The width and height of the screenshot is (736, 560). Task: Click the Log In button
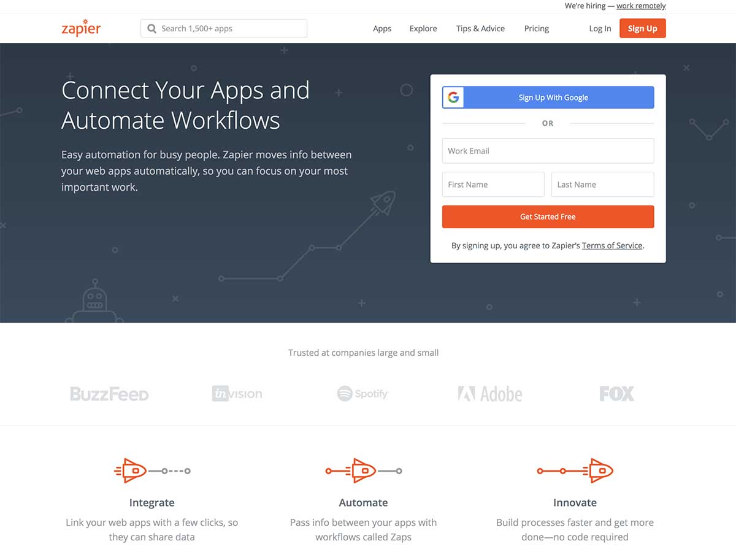[x=599, y=28]
